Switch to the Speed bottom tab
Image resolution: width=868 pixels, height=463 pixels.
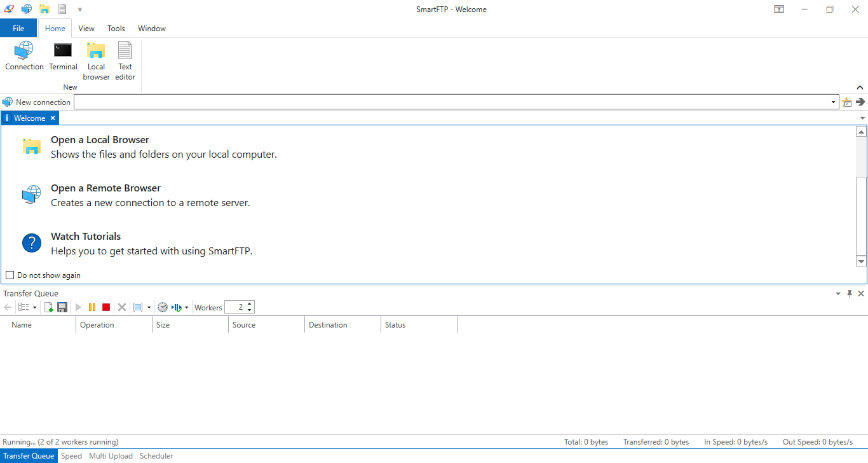point(71,456)
